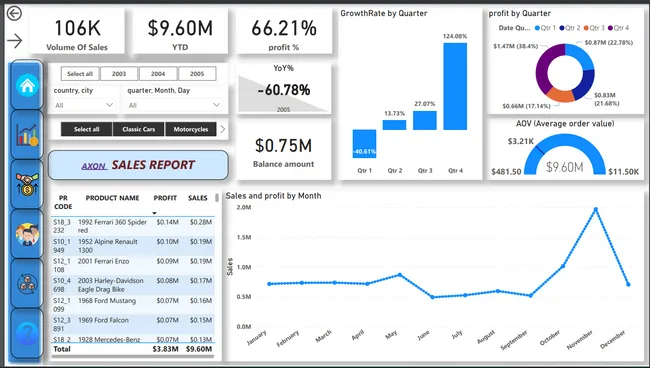This screenshot has width=650, height=368.
Task: Sort table by PROFIT column header
Action: click(165, 198)
